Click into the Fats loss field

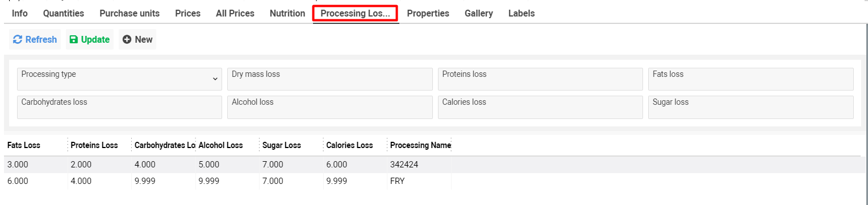(750, 79)
